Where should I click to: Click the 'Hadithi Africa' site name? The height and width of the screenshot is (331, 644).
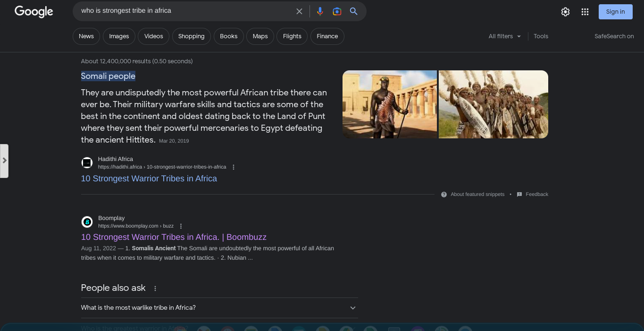[116, 159]
